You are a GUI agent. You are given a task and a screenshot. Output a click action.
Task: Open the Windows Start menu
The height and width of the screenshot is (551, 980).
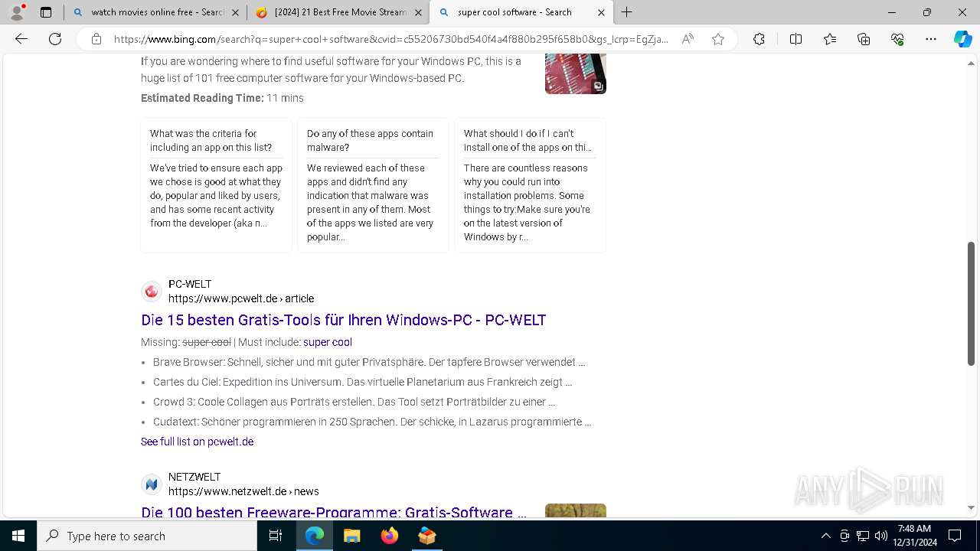pos(18,536)
